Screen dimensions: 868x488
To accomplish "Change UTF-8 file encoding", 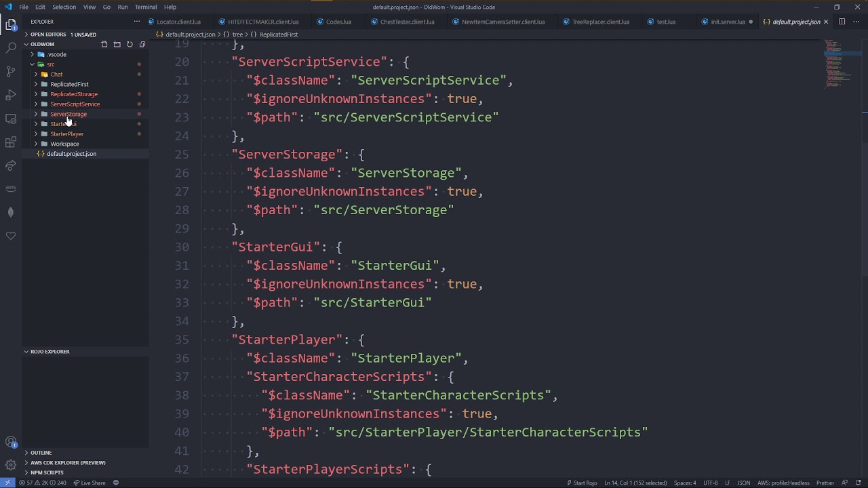I will 711,483.
